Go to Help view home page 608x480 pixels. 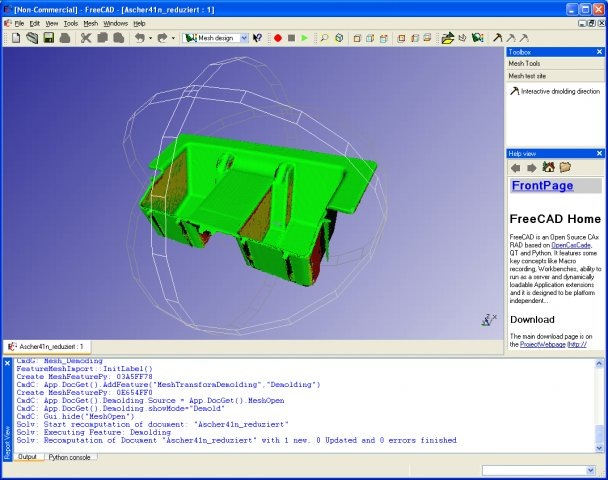click(548, 167)
